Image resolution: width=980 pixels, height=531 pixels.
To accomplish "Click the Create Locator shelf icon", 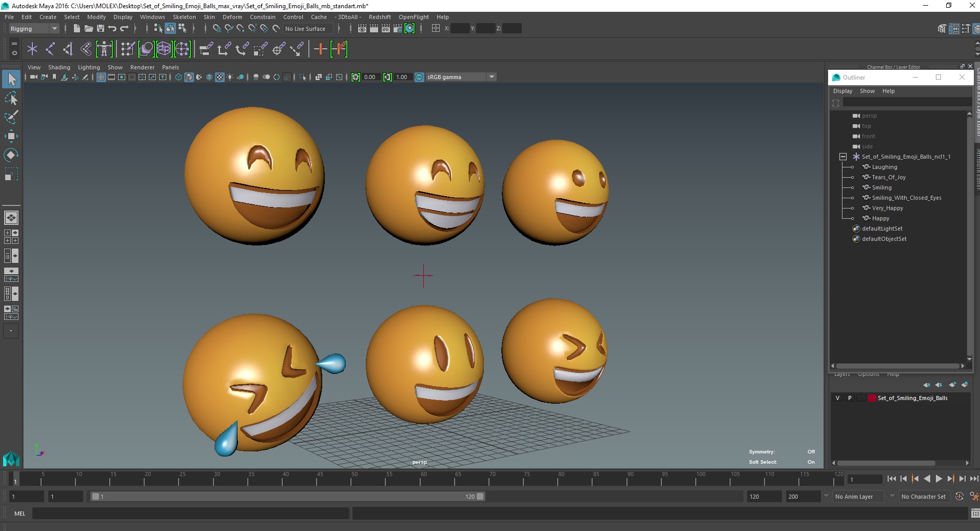I will point(32,49).
